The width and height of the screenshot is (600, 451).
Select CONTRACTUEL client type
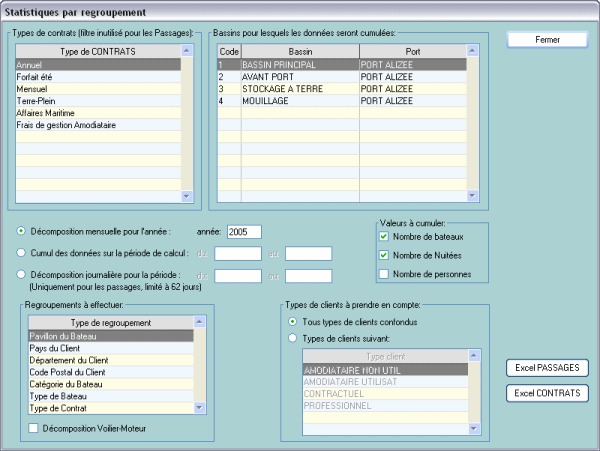[385, 394]
